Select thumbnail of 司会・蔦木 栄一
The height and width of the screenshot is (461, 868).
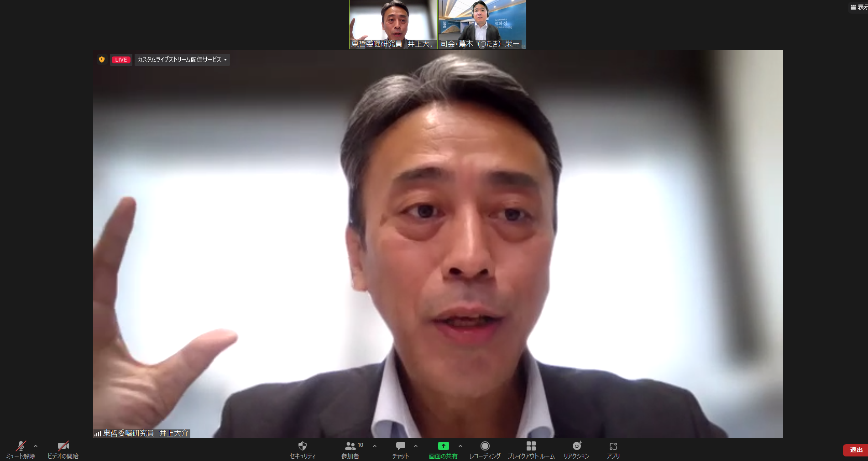pyautogui.click(x=482, y=24)
